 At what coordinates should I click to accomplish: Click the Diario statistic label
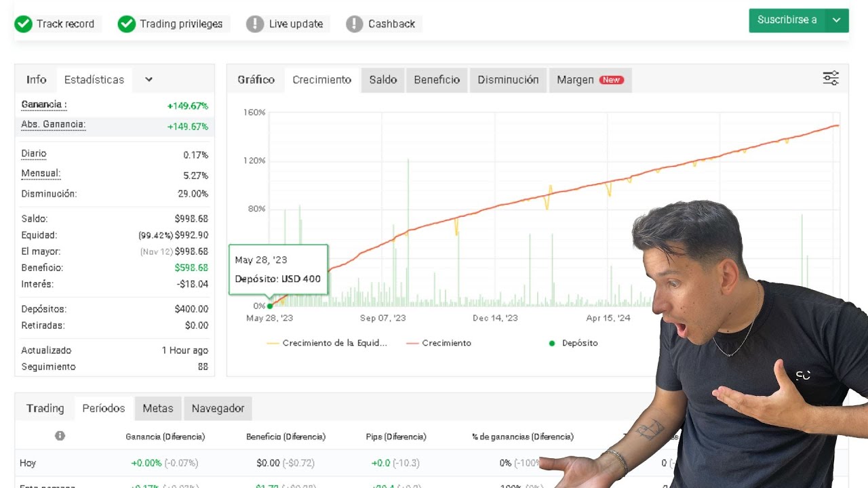click(x=34, y=154)
